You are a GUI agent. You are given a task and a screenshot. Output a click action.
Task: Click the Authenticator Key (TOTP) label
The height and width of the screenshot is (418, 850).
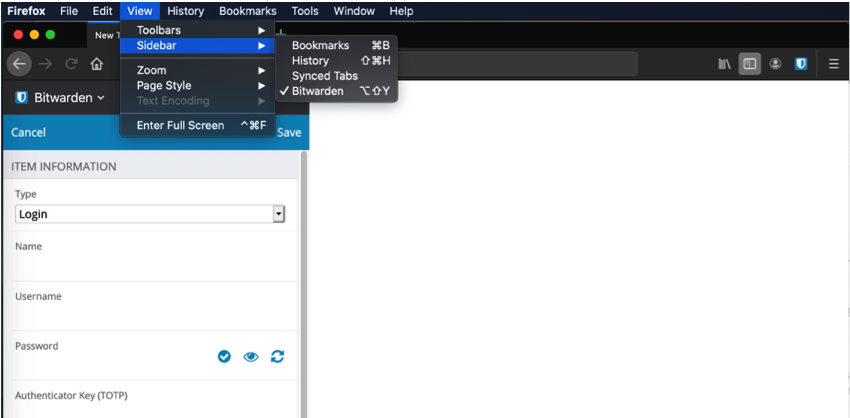(71, 396)
